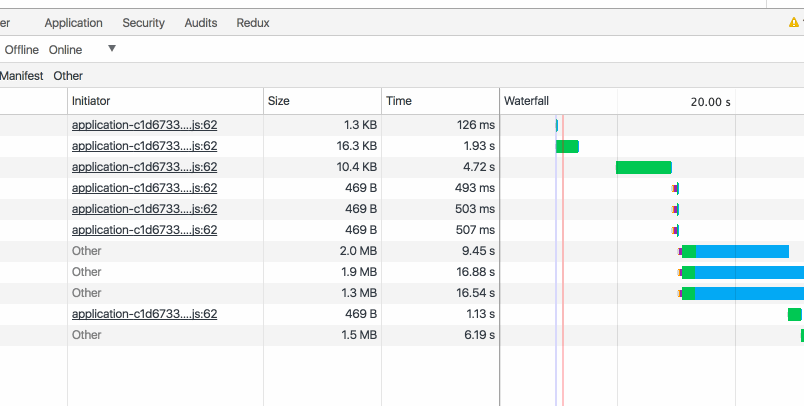The height and width of the screenshot is (406, 804).
Task: Switch to the Security tab
Action: tap(144, 23)
